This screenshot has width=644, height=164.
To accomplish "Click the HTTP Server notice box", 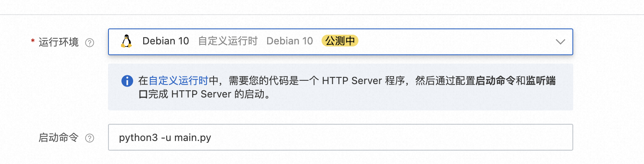I will pyautogui.click(x=340, y=87).
